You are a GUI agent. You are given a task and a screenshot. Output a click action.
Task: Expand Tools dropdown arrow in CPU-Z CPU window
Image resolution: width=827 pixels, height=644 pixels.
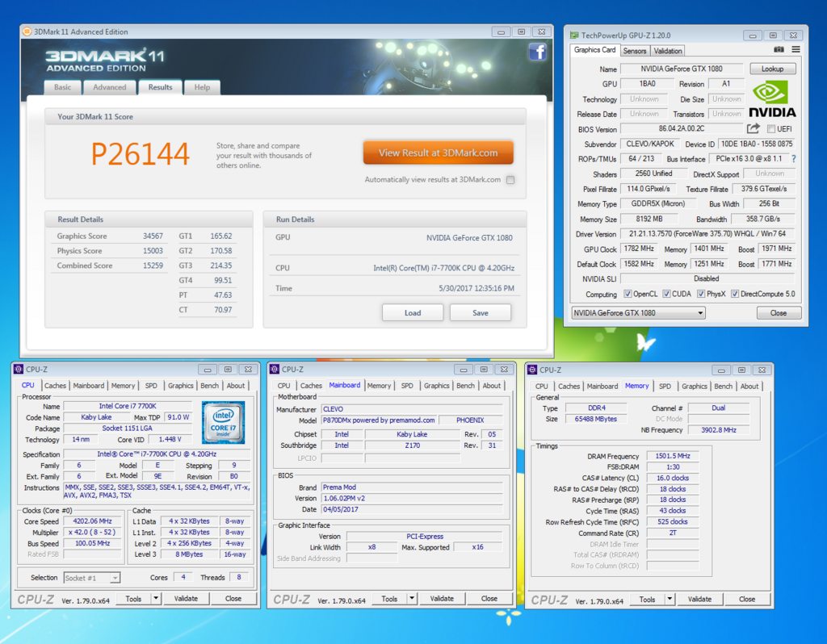click(x=156, y=599)
